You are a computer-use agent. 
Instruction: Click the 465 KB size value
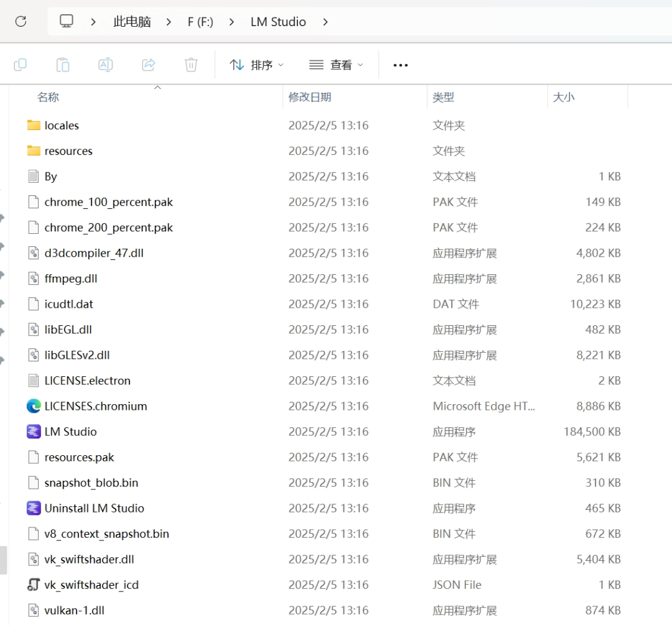pos(603,508)
